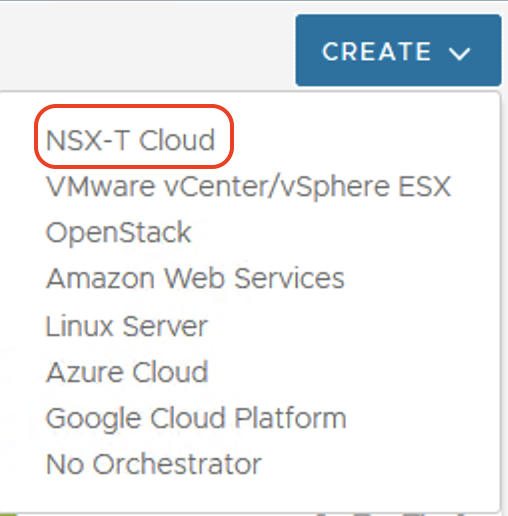The image size is (508, 516).
Task: Choose VMware vCenter/vSphere ESX option
Action: [x=248, y=187]
